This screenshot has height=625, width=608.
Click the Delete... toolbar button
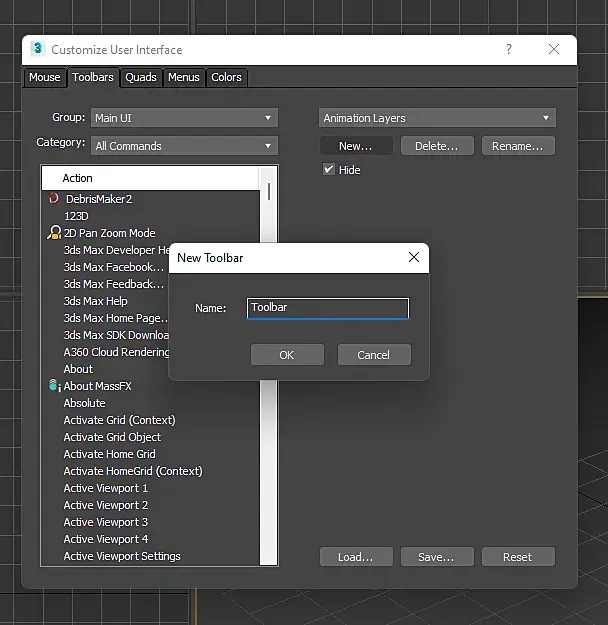coord(437,146)
